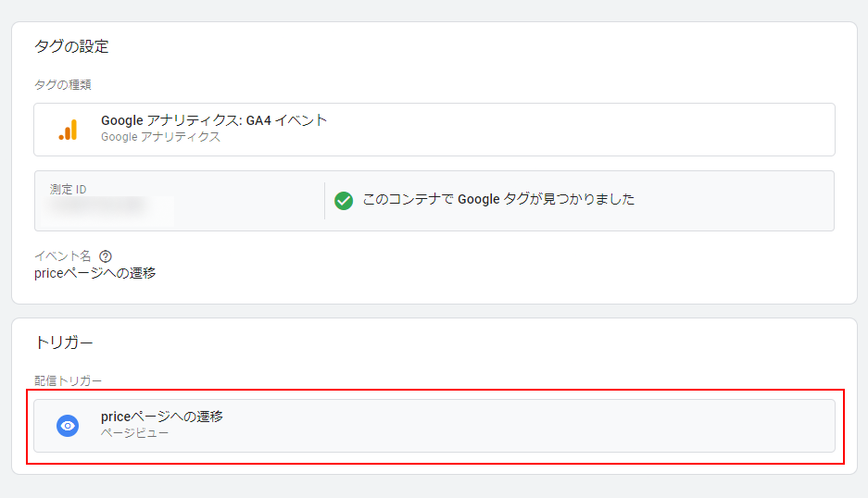Click the green checkmark status icon
The height and width of the screenshot is (498, 868).
[x=344, y=200]
